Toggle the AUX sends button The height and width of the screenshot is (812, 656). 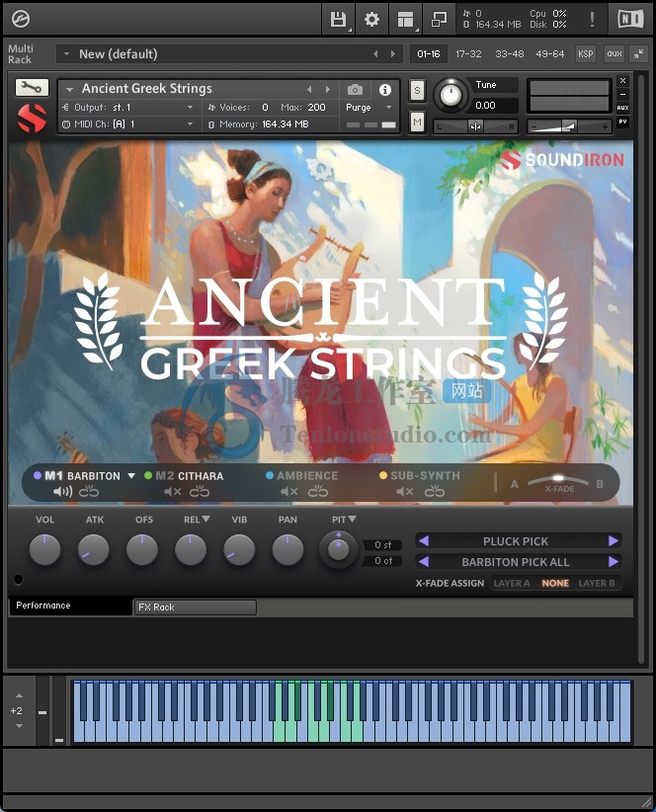(x=622, y=108)
